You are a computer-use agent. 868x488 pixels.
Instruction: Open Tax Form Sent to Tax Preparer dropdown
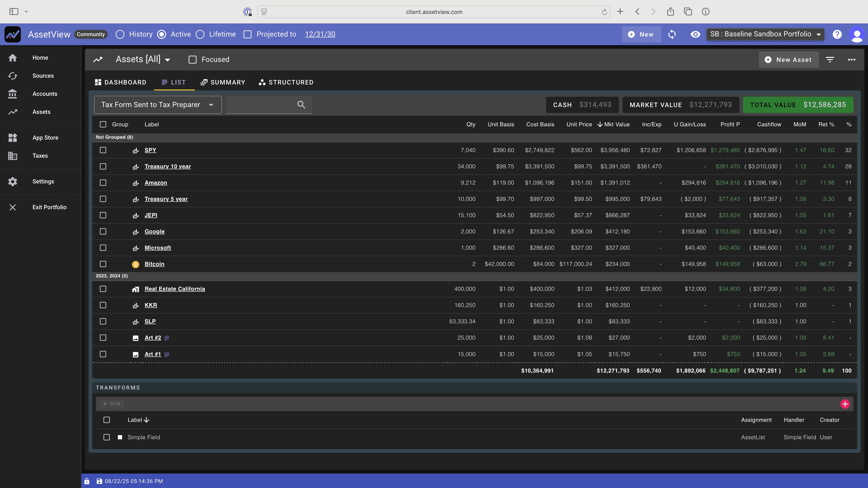tap(158, 105)
